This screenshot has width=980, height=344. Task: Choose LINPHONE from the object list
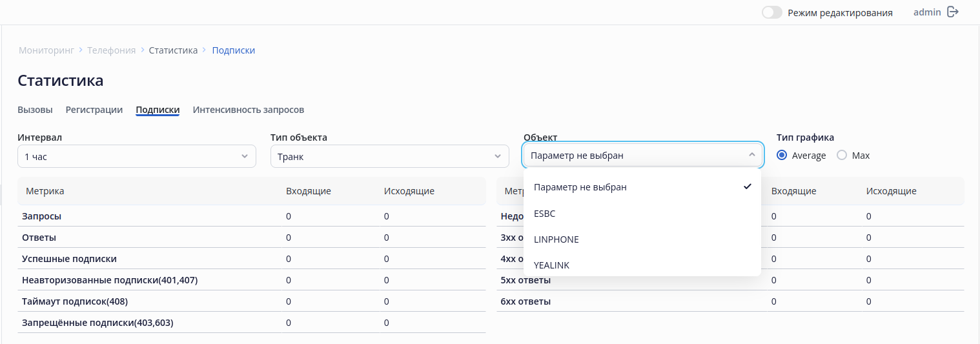click(556, 239)
